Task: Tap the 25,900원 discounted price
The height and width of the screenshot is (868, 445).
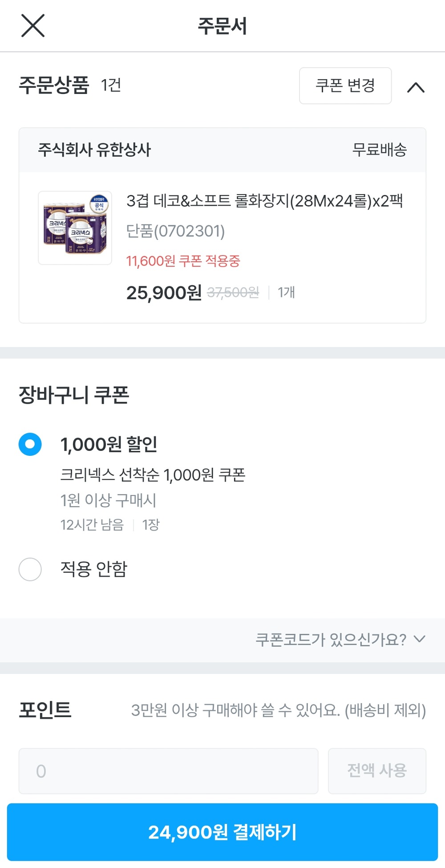Action: tap(164, 293)
